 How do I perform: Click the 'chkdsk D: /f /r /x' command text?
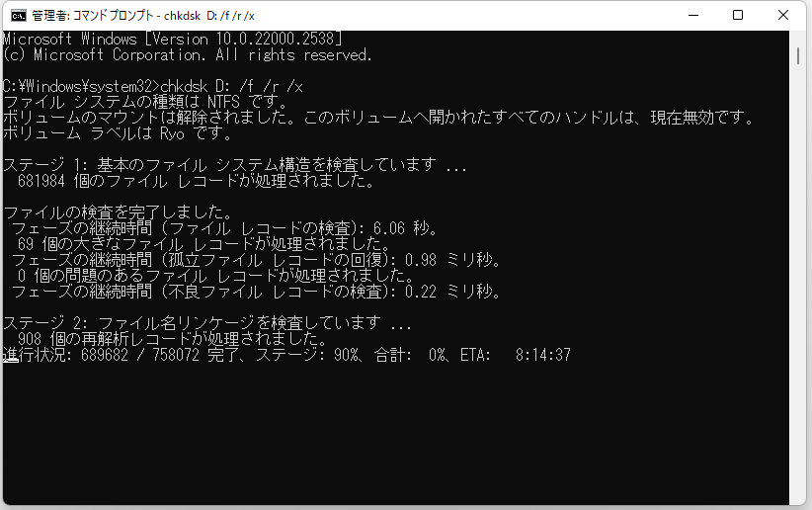pos(231,86)
